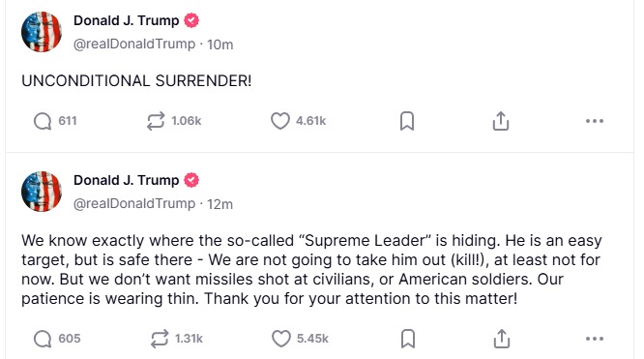Open more options on UNCONDITIONAL SURRENDER post

(595, 121)
